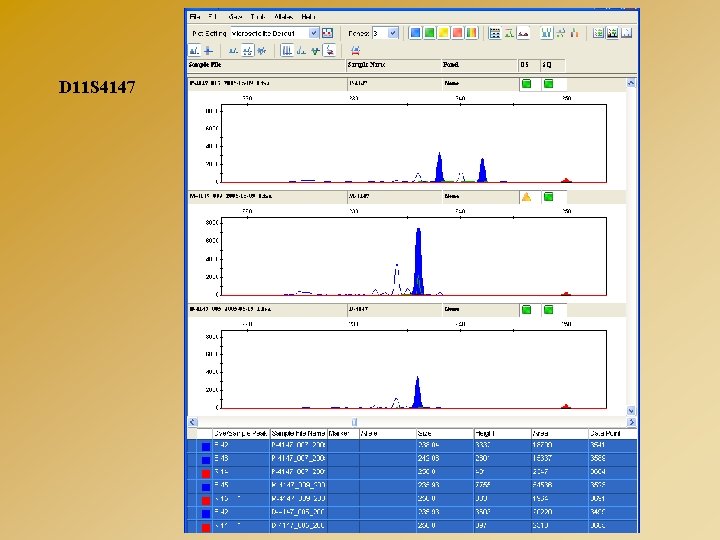Click the Dye/Sample Peak column header
Screen dimensions: 720x540
point(241,433)
